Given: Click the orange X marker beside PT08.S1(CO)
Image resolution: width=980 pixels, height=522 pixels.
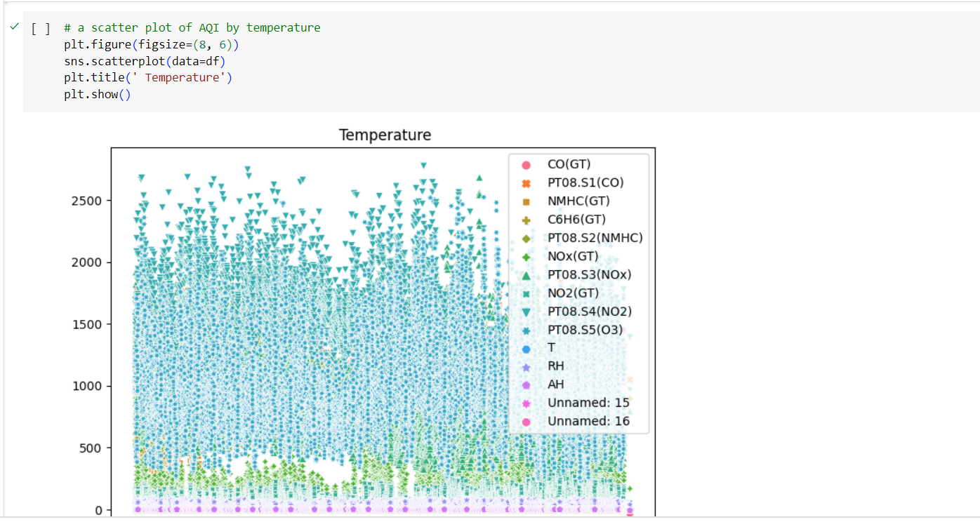Looking at the screenshot, I should [526, 183].
